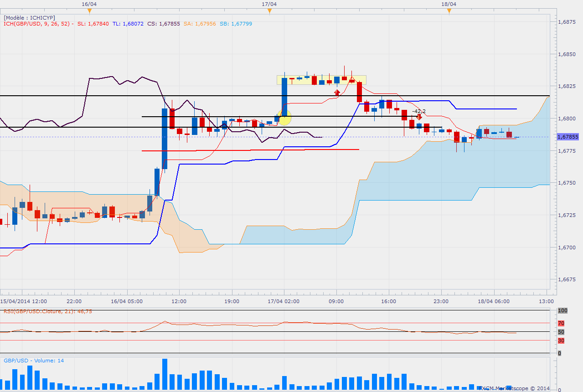This screenshot has width=583, height=392.
Task: Click the [Modèle : ICHICYP] template label
Action: 30,17
